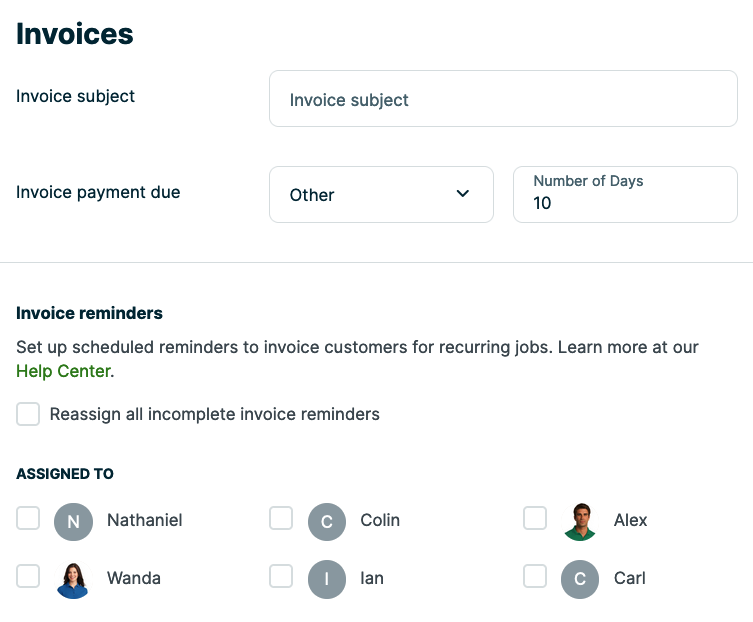Enable Reassign all incomplete invoice reminders

point(28,414)
